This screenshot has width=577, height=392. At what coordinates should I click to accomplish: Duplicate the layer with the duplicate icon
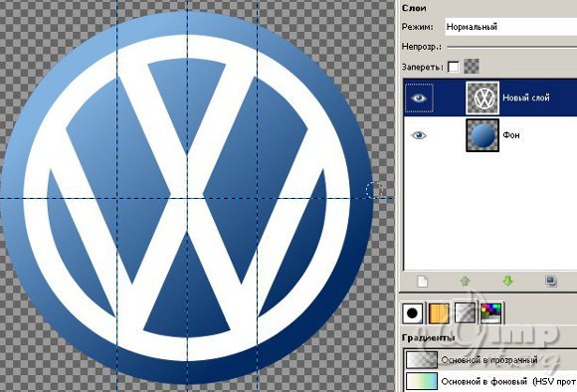[x=551, y=282]
